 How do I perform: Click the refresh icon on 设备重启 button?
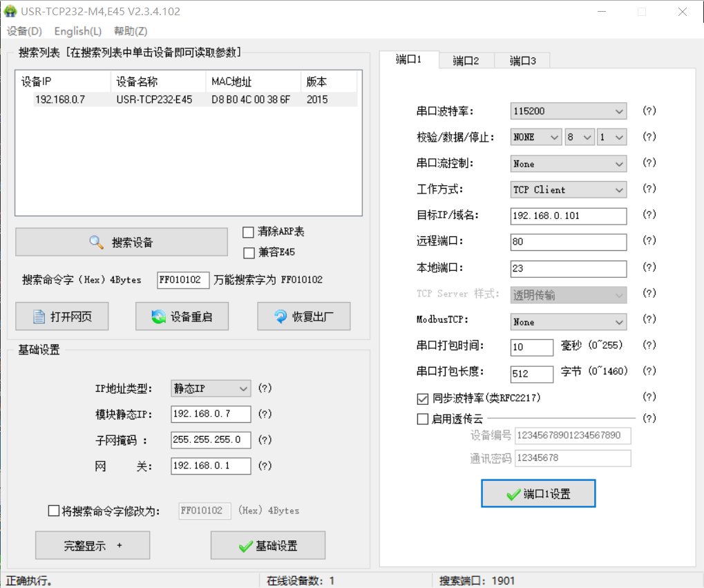point(158,316)
